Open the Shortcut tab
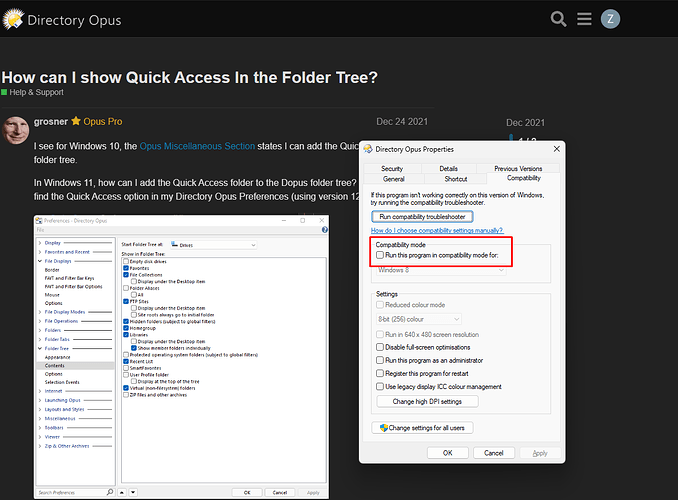The height and width of the screenshot is (500, 678). (456, 179)
